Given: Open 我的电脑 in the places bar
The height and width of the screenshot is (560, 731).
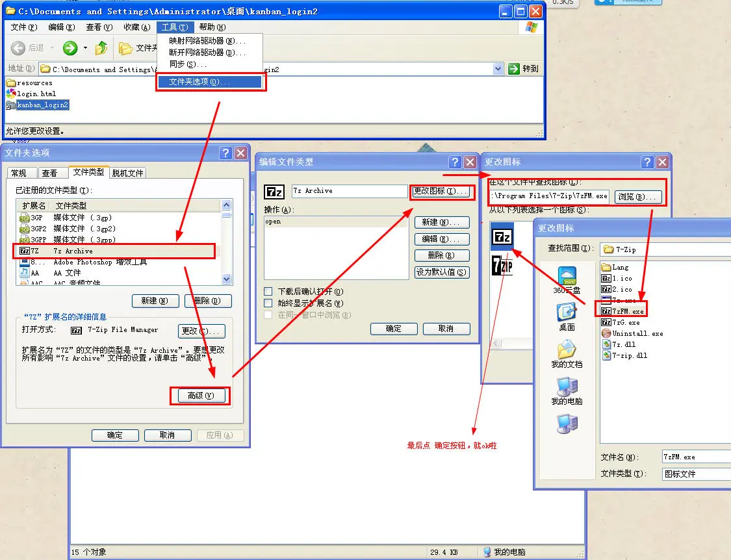Looking at the screenshot, I should [x=567, y=392].
